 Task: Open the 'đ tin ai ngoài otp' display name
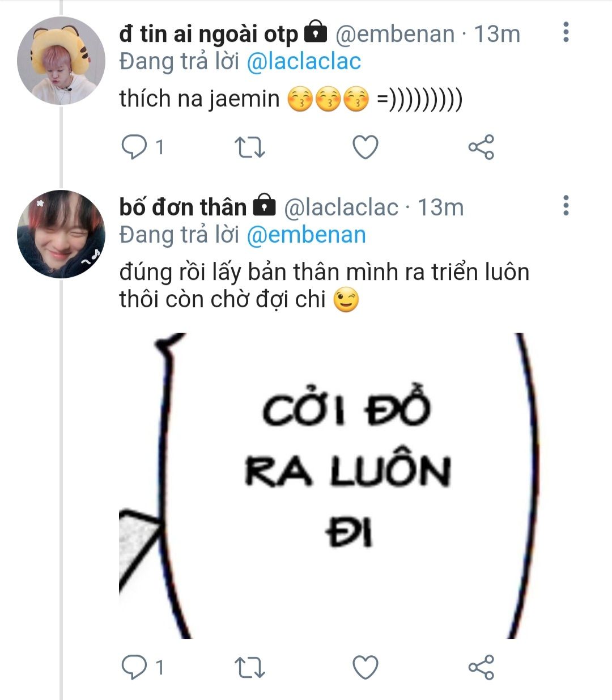(x=208, y=34)
